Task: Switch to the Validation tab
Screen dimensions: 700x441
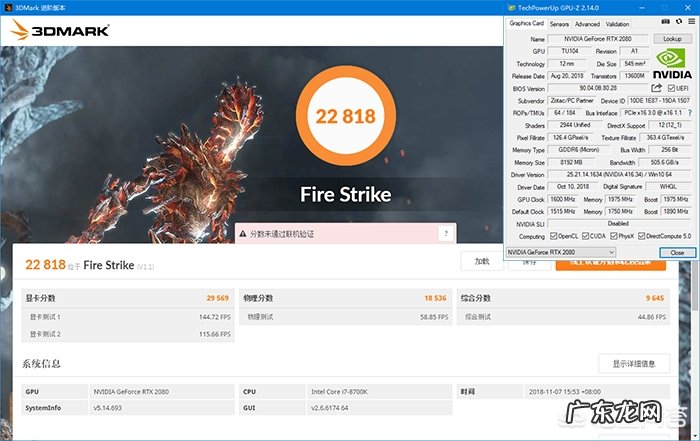Action: point(617,24)
